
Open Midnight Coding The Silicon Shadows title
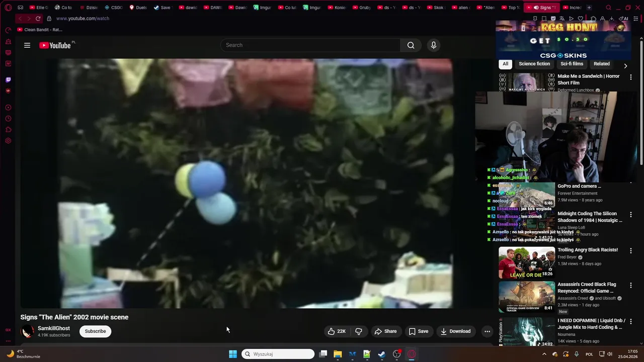[x=590, y=217]
